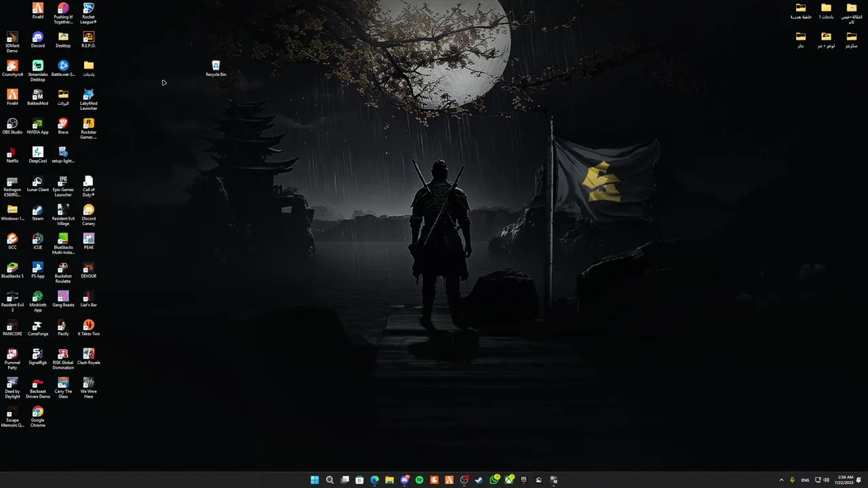Select the Netflix desktop shortcut
Image resolution: width=868 pixels, height=488 pixels.
coord(12,155)
